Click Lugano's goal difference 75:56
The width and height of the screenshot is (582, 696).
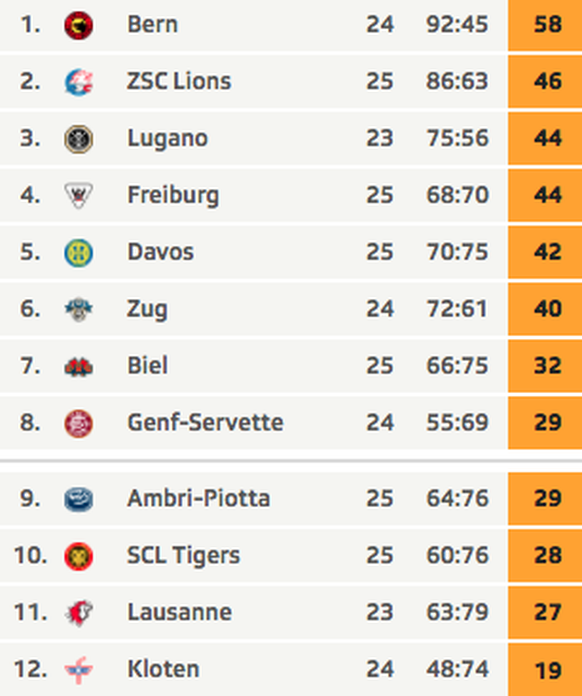(x=457, y=138)
